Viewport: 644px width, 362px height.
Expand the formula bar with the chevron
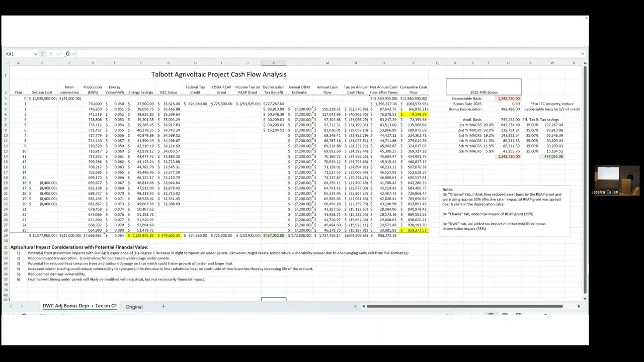point(582,54)
